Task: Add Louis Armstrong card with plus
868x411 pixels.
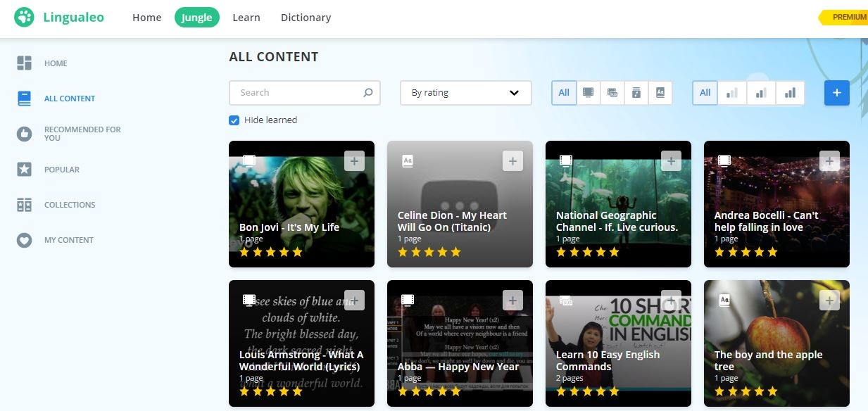Action: point(354,301)
